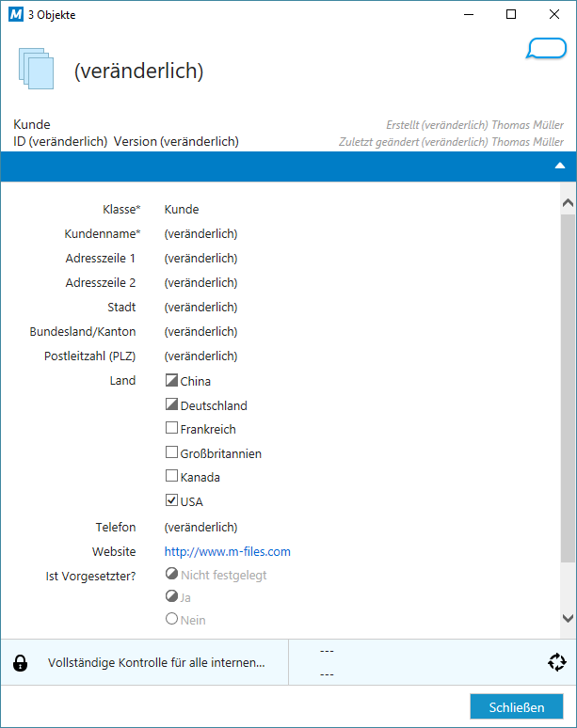Select the 'Nein' radio option
The width and height of the screenshot is (577, 728).
point(171,620)
